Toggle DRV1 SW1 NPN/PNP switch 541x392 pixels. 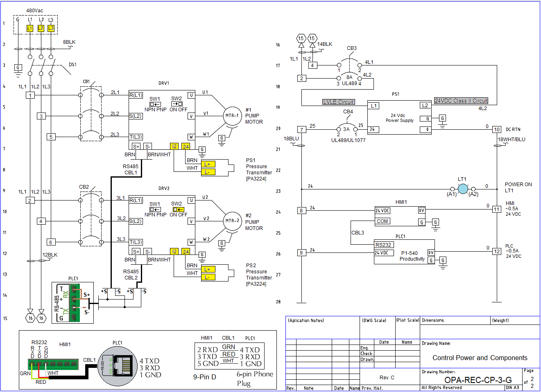click(x=155, y=104)
